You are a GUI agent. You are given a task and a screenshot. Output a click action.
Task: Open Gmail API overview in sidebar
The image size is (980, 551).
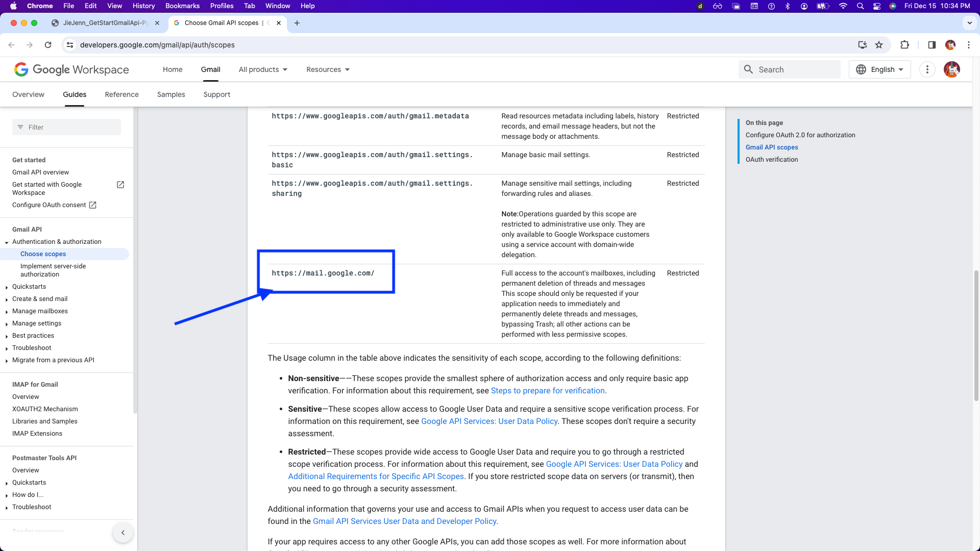click(x=40, y=172)
